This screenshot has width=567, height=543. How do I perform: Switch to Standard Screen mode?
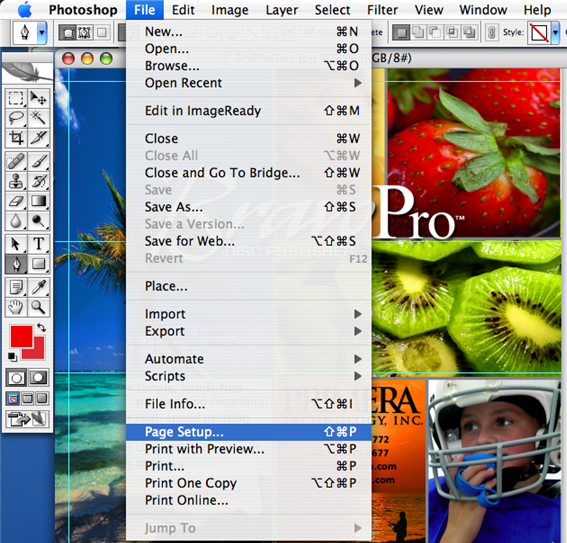pos(13,398)
